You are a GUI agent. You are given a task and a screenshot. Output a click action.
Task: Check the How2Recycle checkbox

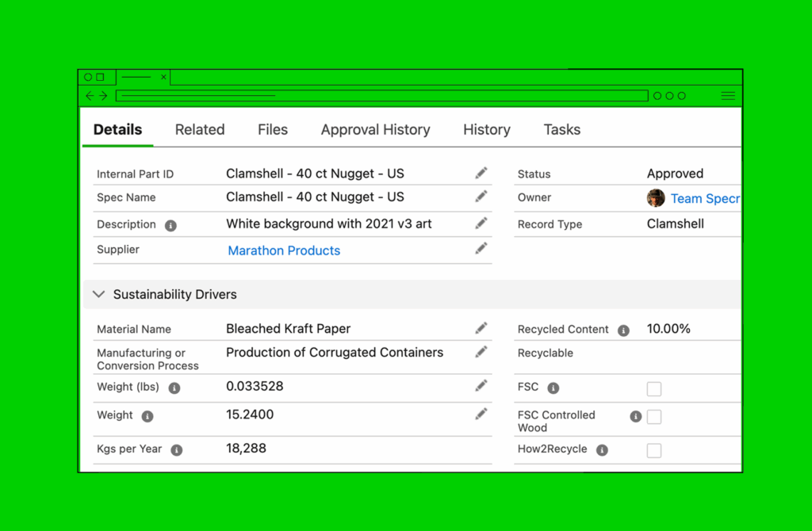click(654, 451)
